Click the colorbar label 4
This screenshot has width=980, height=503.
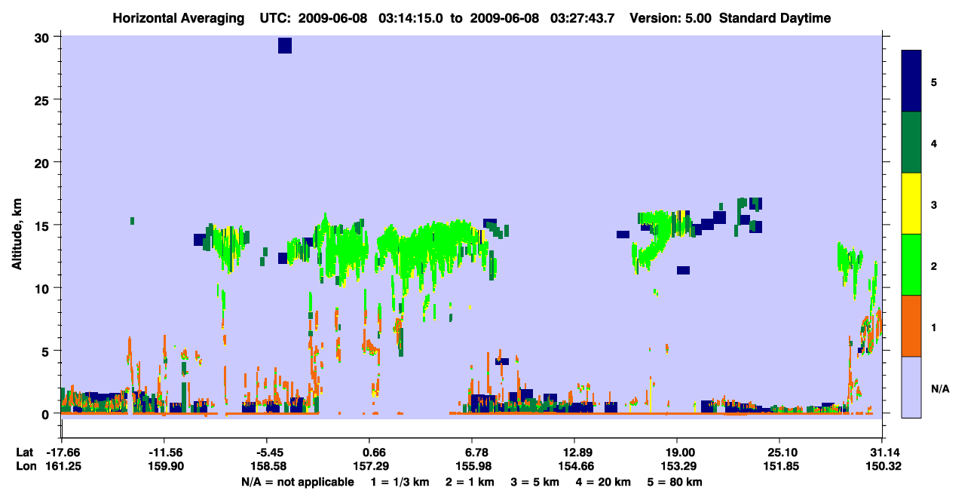click(934, 143)
